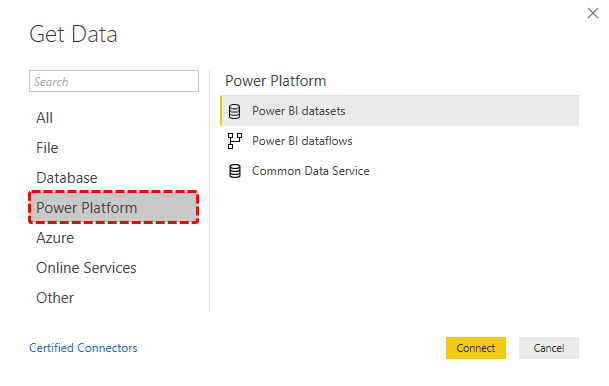Image resolution: width=609 pixels, height=386 pixels.
Task: Click the Power BI datasets database icon
Action: (x=234, y=111)
